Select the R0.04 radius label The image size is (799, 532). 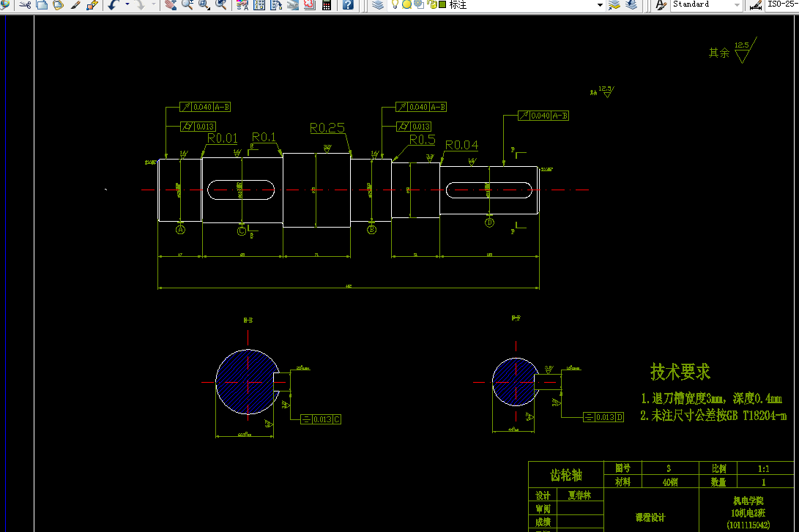pyautogui.click(x=461, y=145)
